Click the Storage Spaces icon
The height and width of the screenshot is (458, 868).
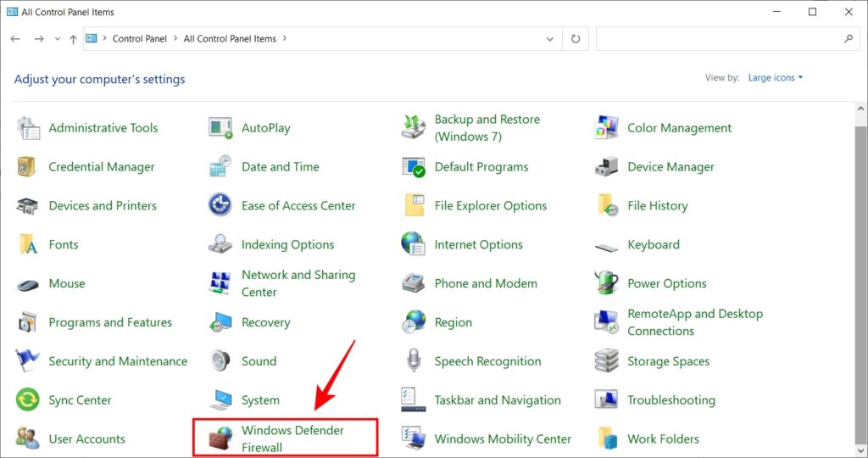[606, 361]
